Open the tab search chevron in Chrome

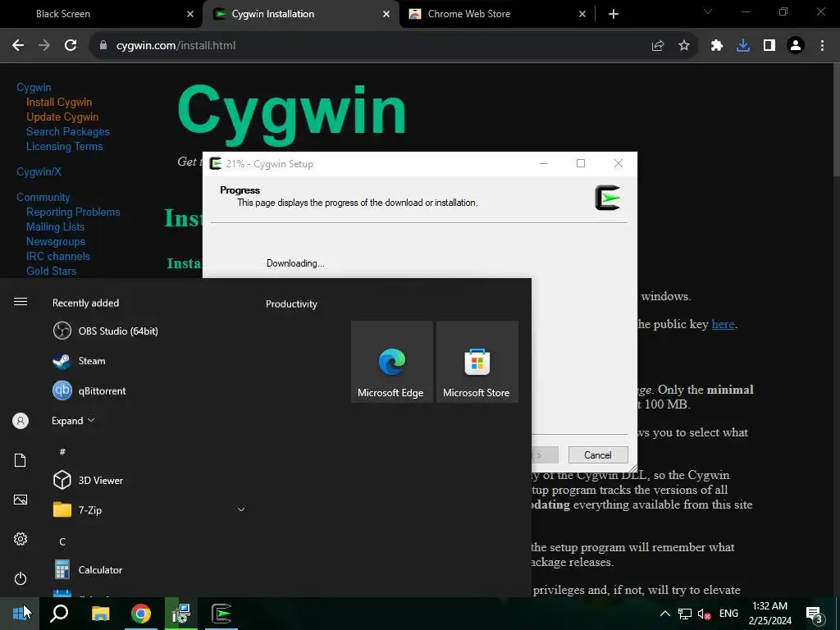[708, 11]
